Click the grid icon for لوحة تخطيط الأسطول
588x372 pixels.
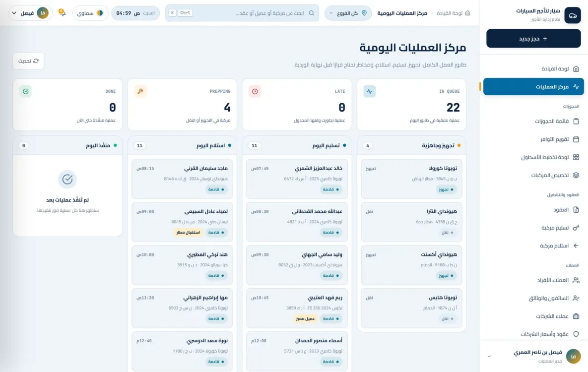576,157
